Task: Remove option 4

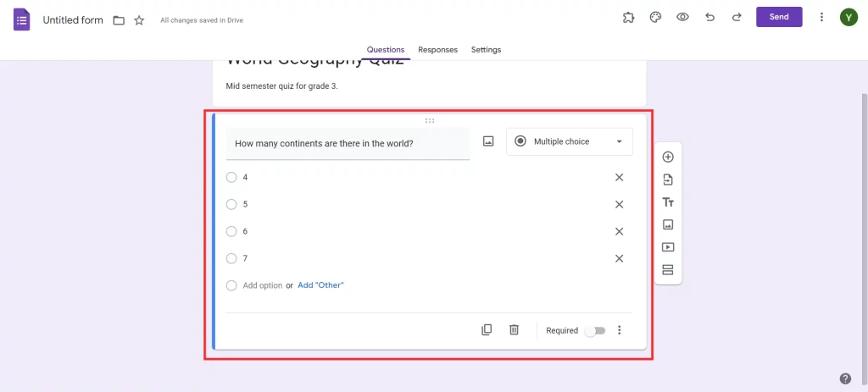Action: coord(620,178)
